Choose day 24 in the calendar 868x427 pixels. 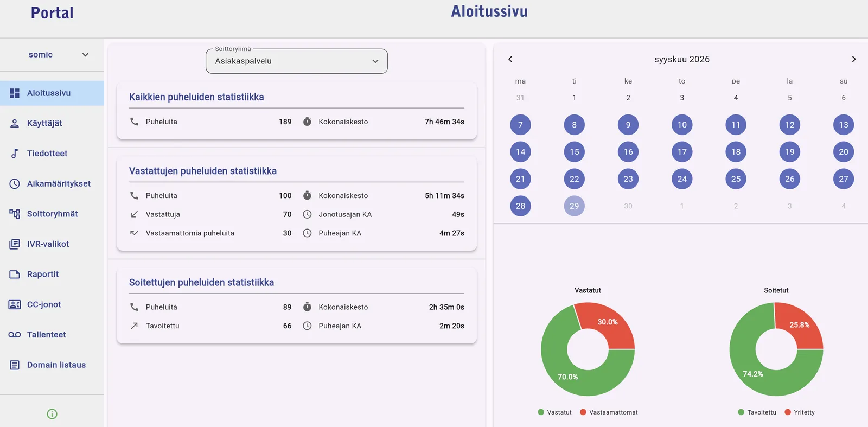pyautogui.click(x=682, y=179)
